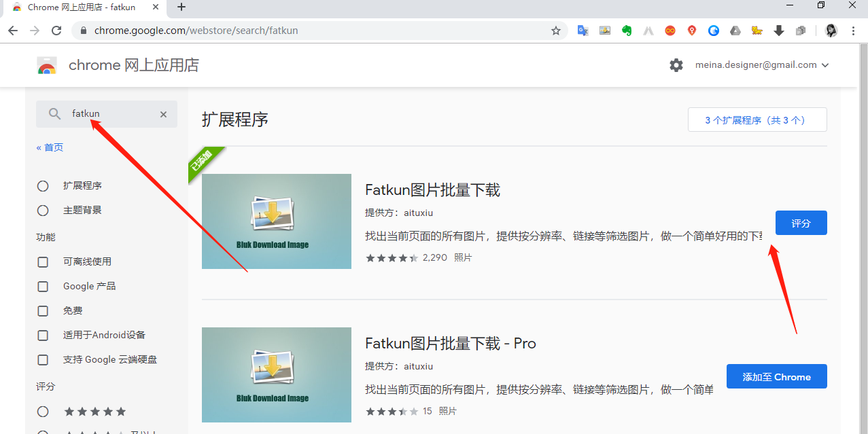The image size is (868, 434).
Task: Click the yellow cat extension icon
Action: 757,31
